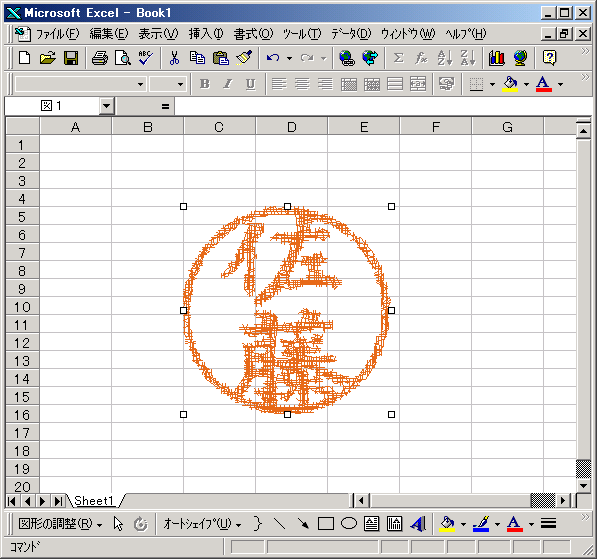Screen dimensions: 597x559
Task: Open the 書式(O) menu
Action: click(253, 34)
